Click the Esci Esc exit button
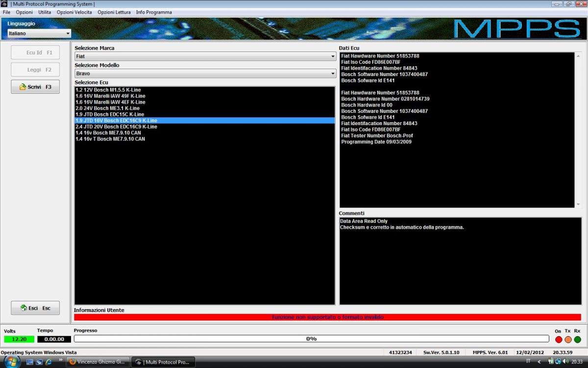 (35, 308)
